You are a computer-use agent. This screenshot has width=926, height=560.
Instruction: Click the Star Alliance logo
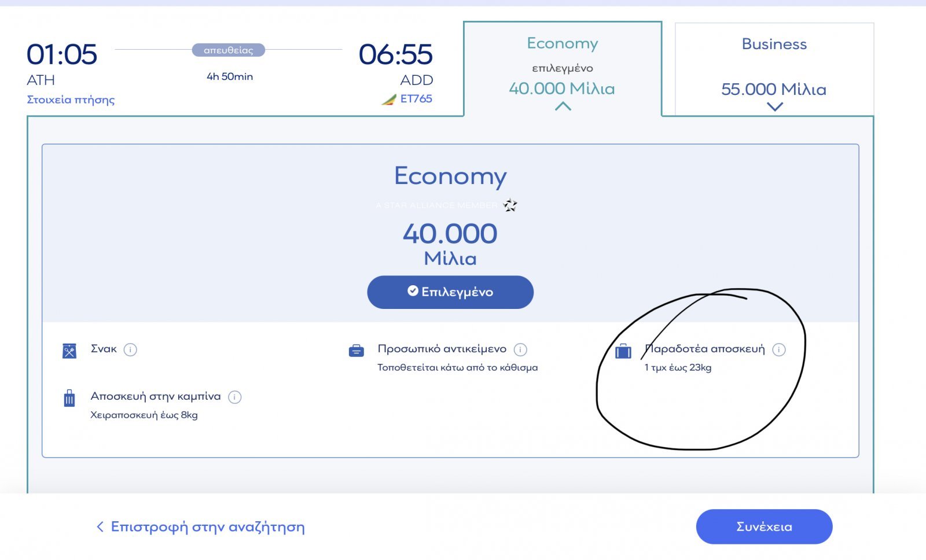[x=510, y=205]
